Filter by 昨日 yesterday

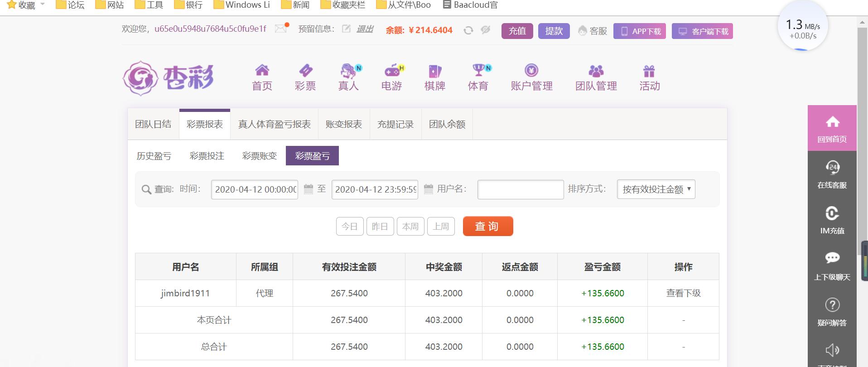[x=380, y=226]
